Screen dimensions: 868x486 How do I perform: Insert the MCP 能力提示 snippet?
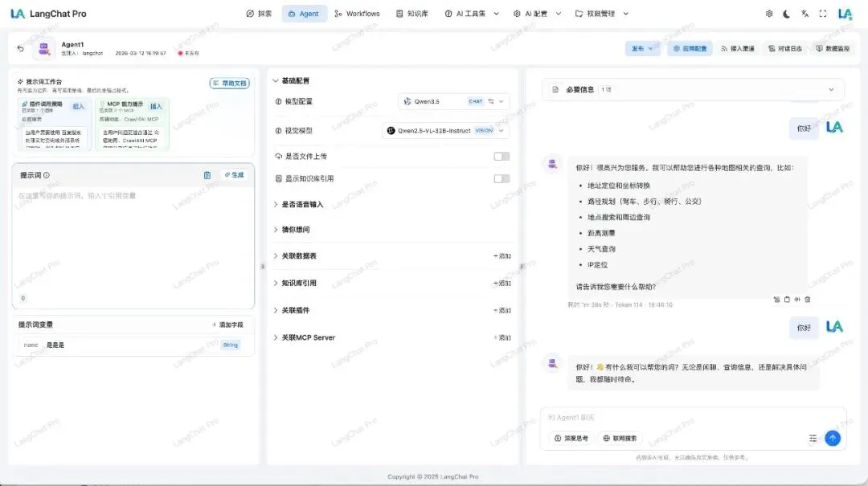pos(156,106)
